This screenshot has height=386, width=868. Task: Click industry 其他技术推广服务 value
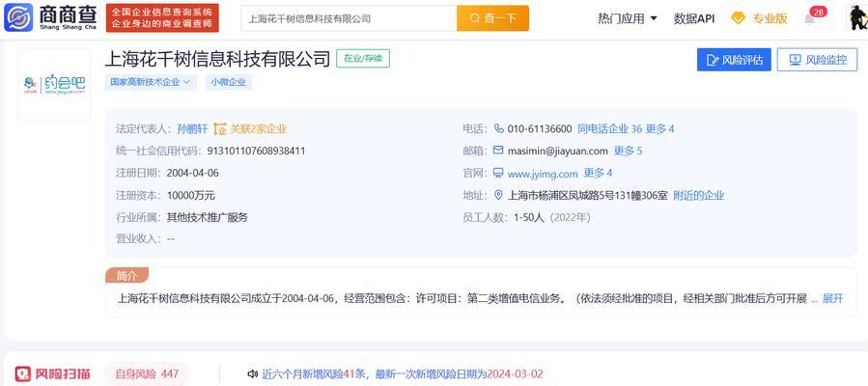click(207, 217)
